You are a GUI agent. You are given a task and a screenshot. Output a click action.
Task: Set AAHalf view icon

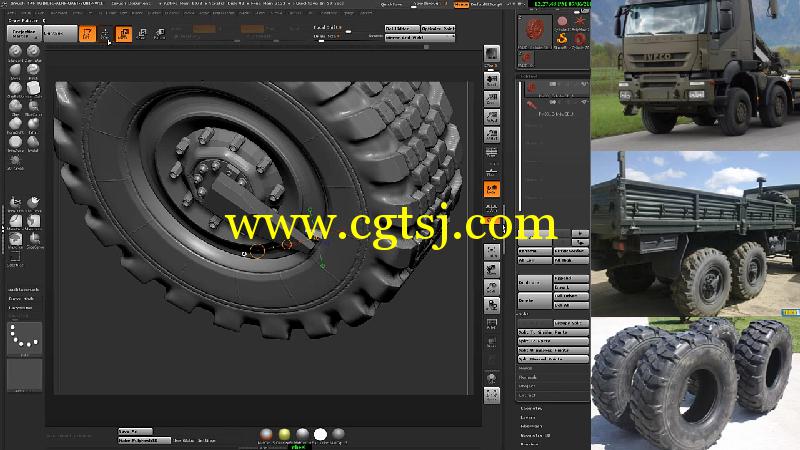(x=492, y=135)
